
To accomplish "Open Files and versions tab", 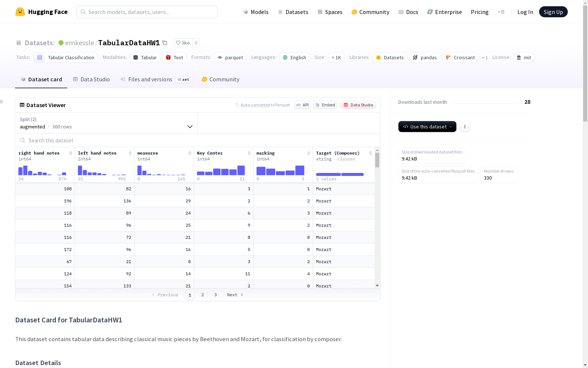I will (x=155, y=79).
